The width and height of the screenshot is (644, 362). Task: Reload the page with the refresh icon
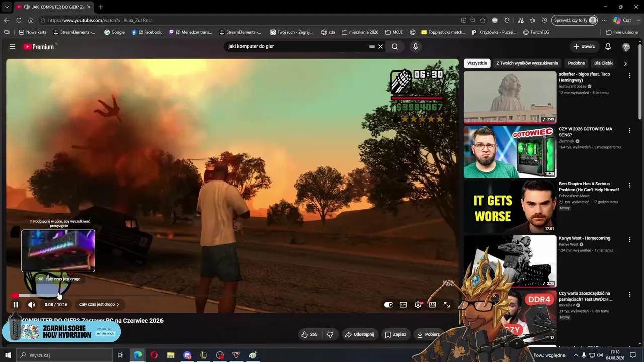[19, 20]
